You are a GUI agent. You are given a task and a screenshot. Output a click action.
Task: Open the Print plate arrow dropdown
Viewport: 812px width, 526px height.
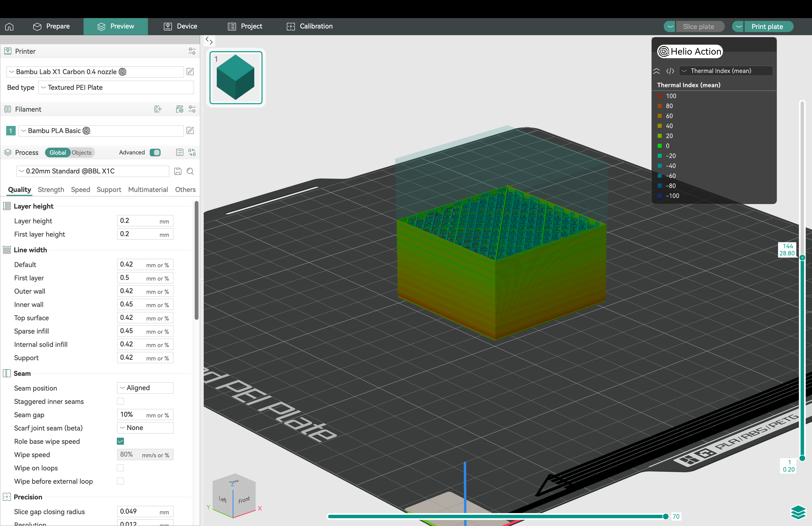point(738,27)
